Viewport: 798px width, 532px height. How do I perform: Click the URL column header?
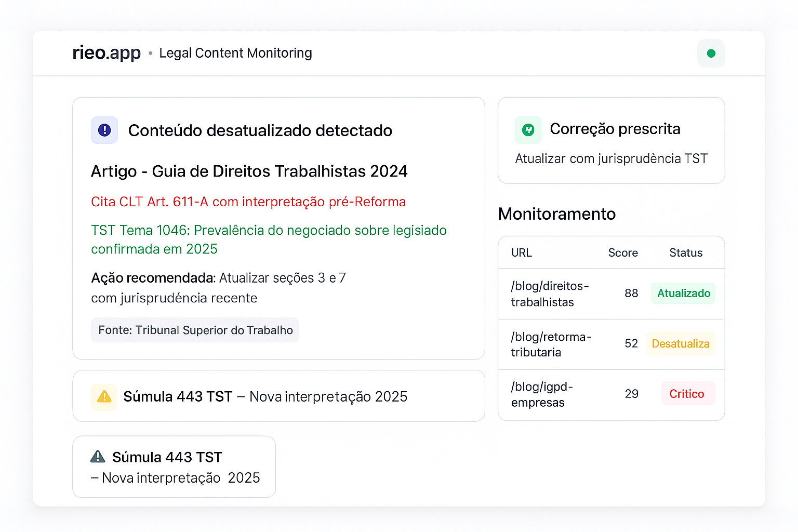521,252
